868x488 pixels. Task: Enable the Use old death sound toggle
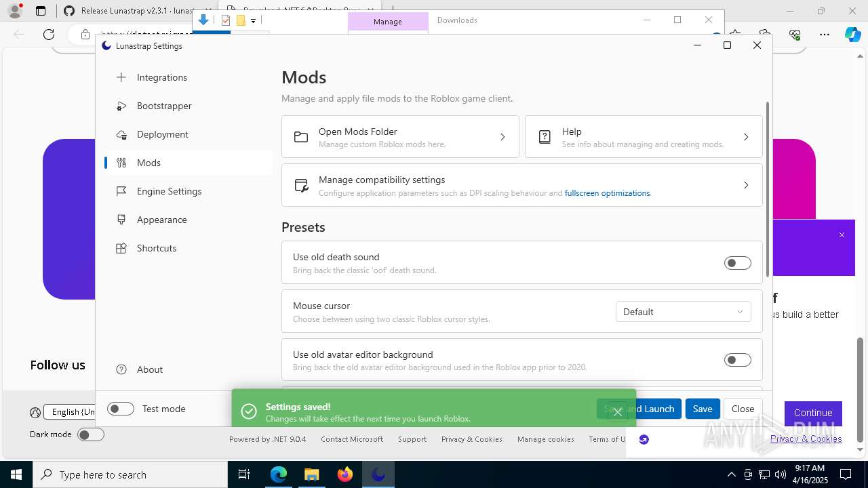pos(737,263)
